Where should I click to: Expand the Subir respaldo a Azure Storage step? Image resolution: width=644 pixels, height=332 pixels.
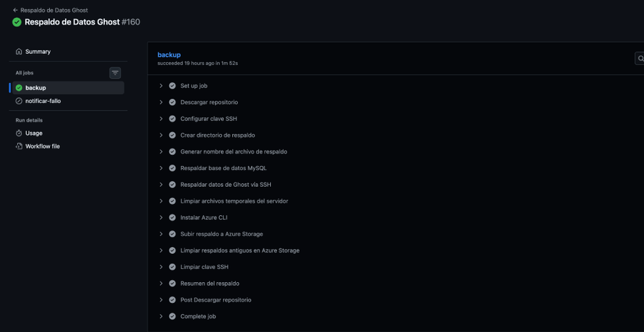(161, 234)
